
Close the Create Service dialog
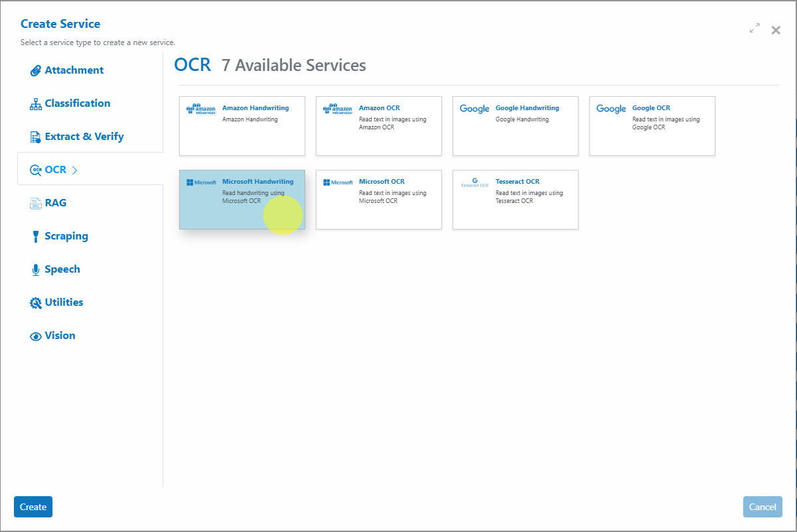coord(776,30)
